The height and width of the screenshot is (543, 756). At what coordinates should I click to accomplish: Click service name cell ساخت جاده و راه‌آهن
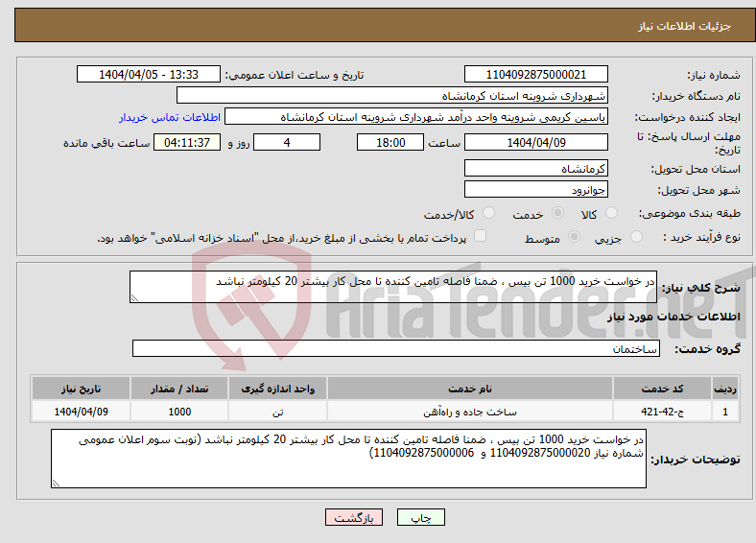click(469, 412)
